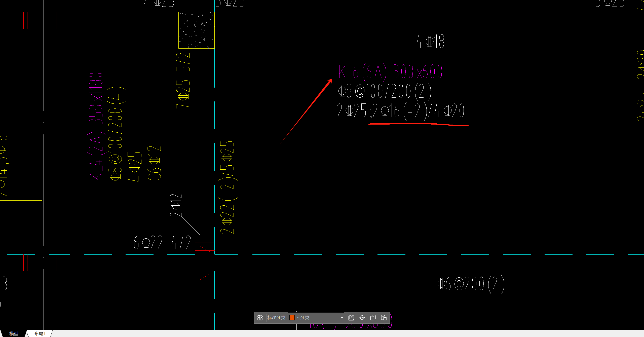Click the category grid icon in annotation toolbar
Viewport: 644px width, 337px height.
tap(260, 318)
